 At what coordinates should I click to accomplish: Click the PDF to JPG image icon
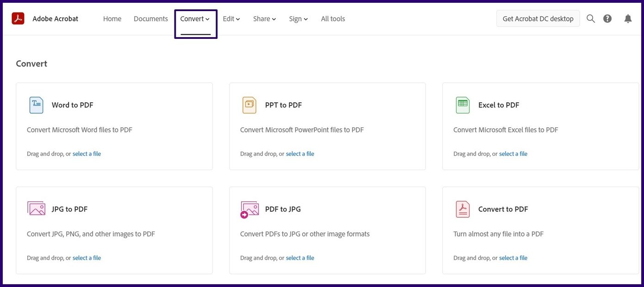249,209
